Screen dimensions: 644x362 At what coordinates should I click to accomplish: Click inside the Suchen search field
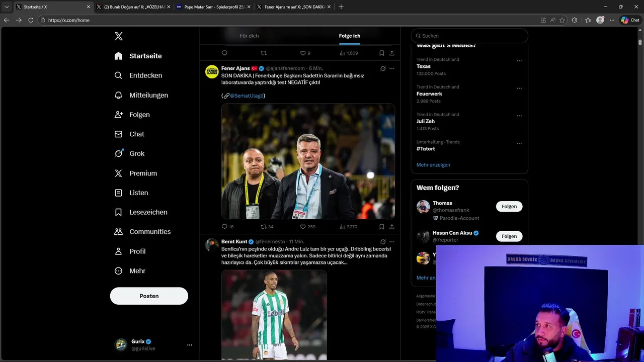tap(469, 36)
